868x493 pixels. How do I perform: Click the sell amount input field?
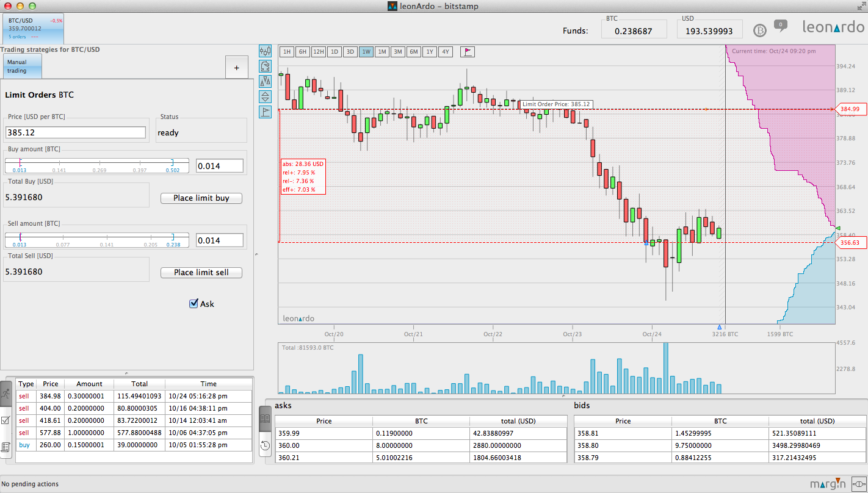point(220,240)
